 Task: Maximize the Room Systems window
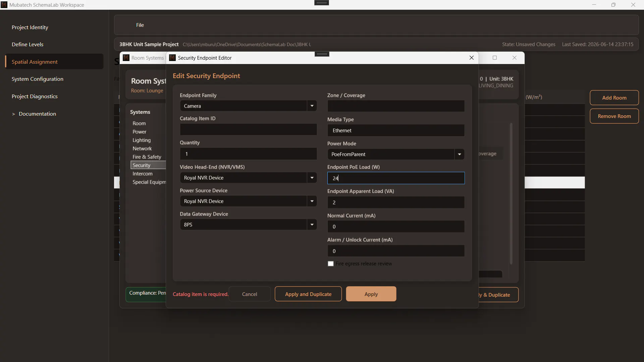(x=495, y=58)
